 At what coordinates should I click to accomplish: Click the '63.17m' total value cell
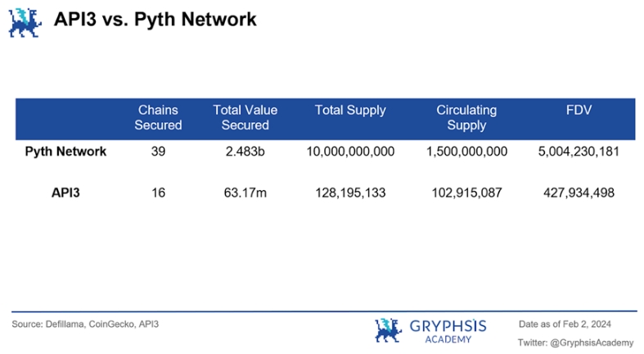(245, 193)
